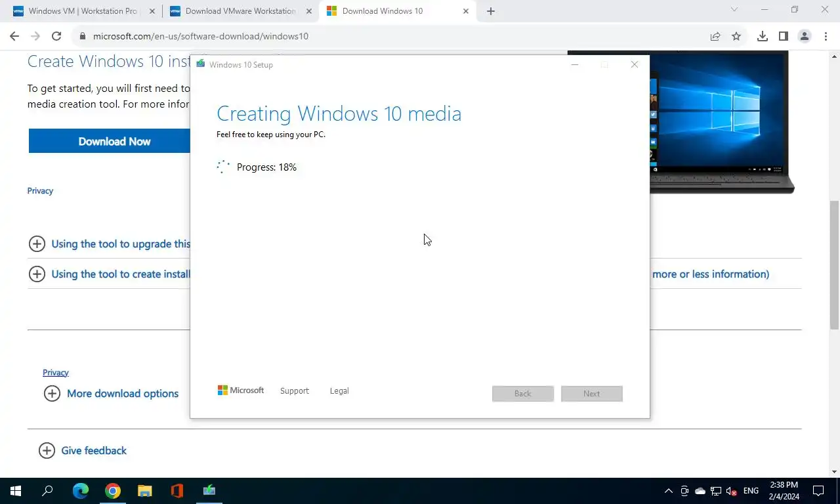Open a new browser tab

tap(491, 11)
